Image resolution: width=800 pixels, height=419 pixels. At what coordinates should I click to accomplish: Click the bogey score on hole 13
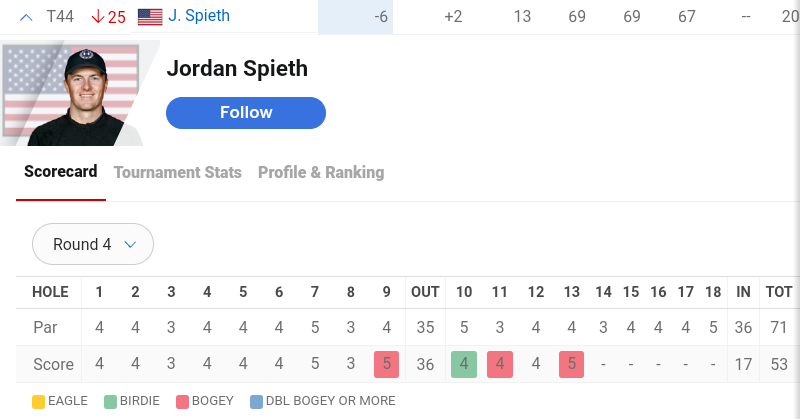click(x=572, y=364)
